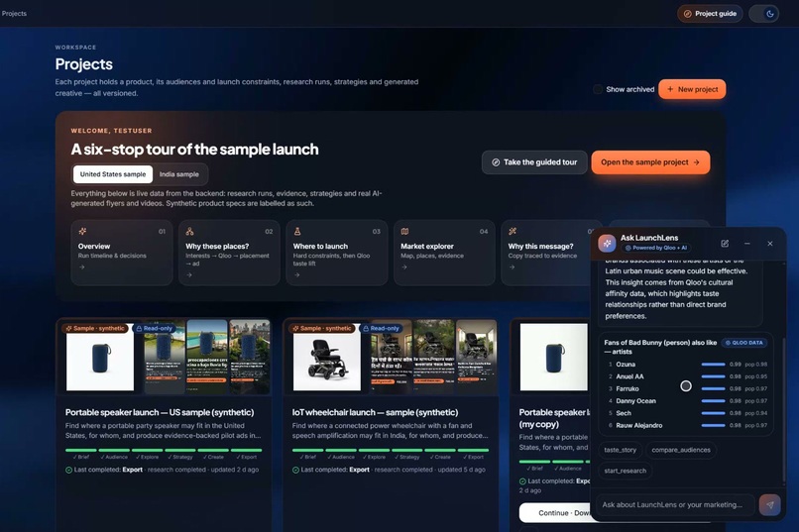Start a new chat with edit icon
Image resolution: width=799 pixels, height=532 pixels.
pyautogui.click(x=725, y=244)
